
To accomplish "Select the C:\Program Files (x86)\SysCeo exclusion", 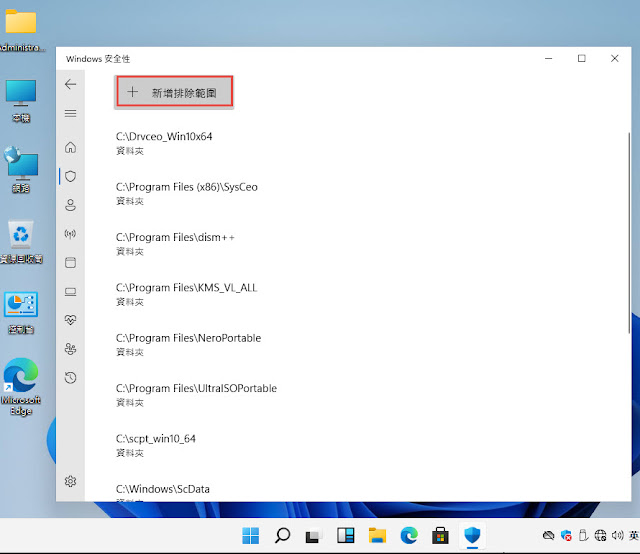I will (187, 194).
